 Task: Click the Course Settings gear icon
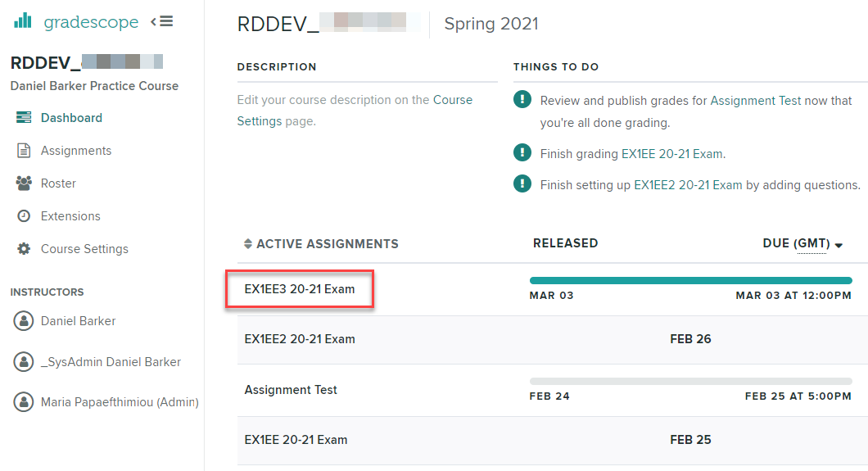click(24, 249)
